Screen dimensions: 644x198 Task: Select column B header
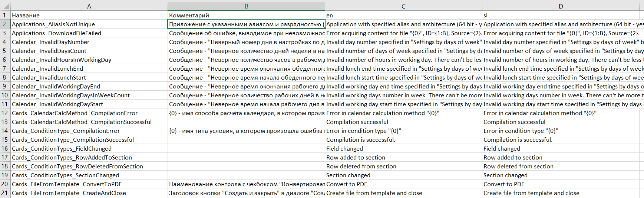(246, 6)
